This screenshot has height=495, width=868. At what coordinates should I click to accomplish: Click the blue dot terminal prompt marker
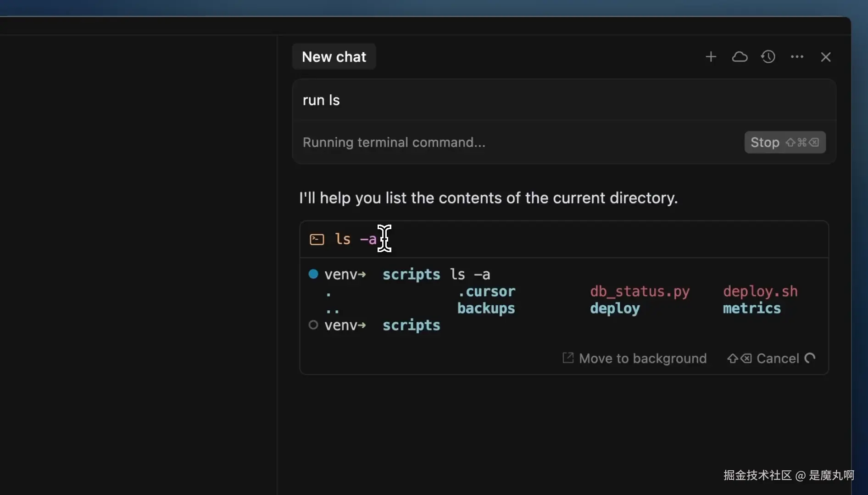pyautogui.click(x=313, y=274)
